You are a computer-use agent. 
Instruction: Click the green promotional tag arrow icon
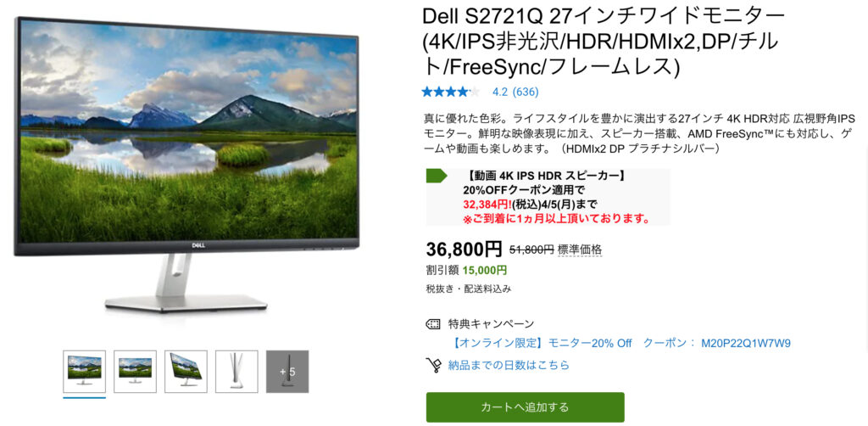[437, 177]
